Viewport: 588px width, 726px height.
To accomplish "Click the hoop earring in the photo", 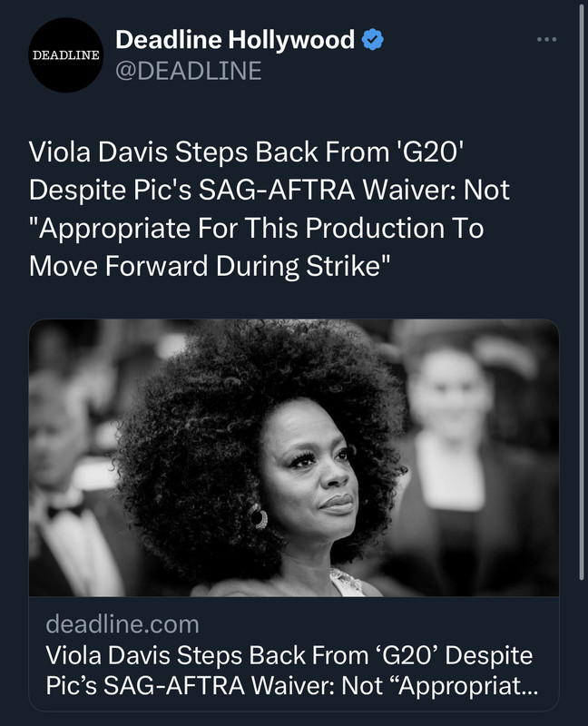I will click(259, 517).
